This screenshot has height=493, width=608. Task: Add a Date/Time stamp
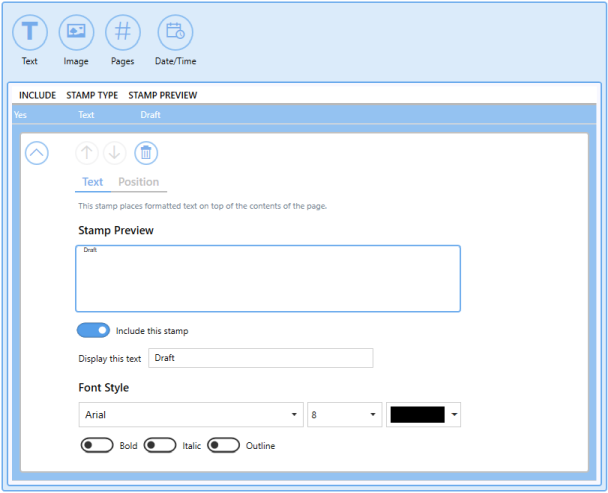point(175,33)
